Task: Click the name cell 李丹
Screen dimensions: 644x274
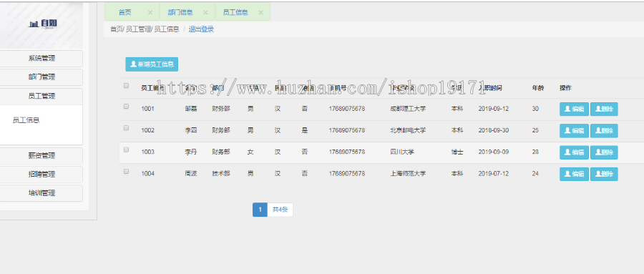Action: pos(191,152)
